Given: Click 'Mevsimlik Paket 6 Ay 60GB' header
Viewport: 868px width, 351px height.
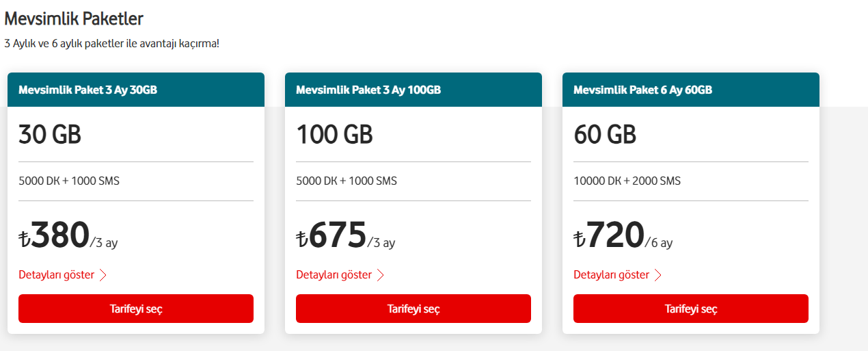Looking at the screenshot, I should (642, 90).
